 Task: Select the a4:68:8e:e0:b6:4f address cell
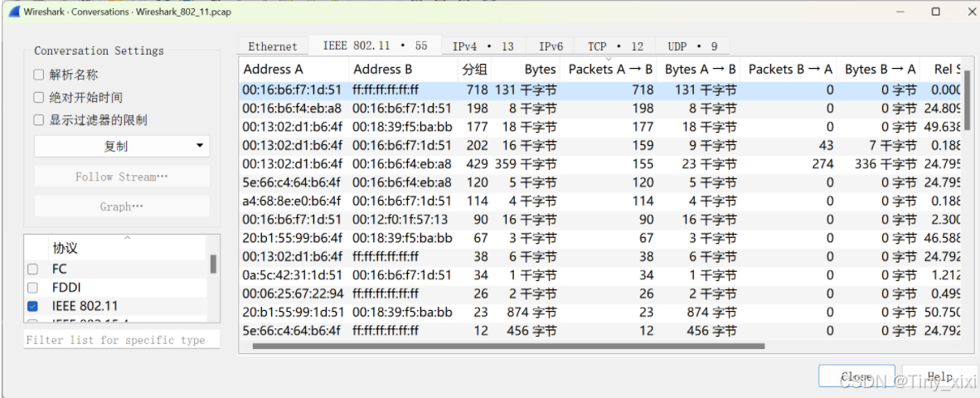(x=292, y=201)
